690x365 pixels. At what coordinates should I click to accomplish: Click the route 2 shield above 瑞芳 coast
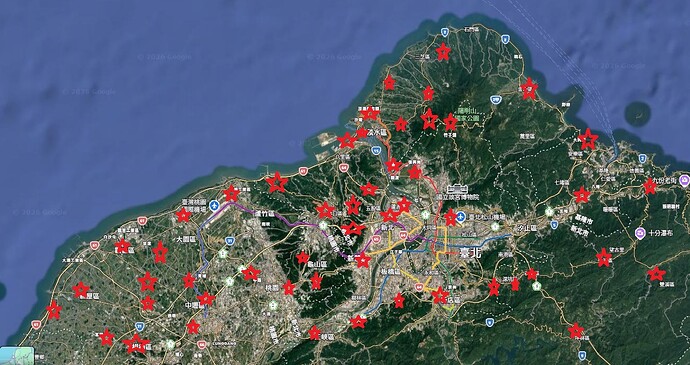click(642, 158)
